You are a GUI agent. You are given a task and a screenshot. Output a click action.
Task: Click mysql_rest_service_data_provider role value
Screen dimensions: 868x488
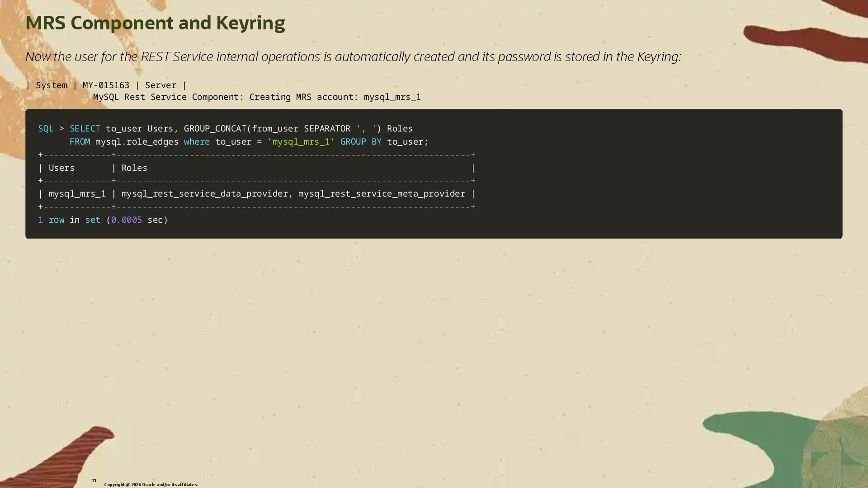pyautogui.click(x=204, y=194)
